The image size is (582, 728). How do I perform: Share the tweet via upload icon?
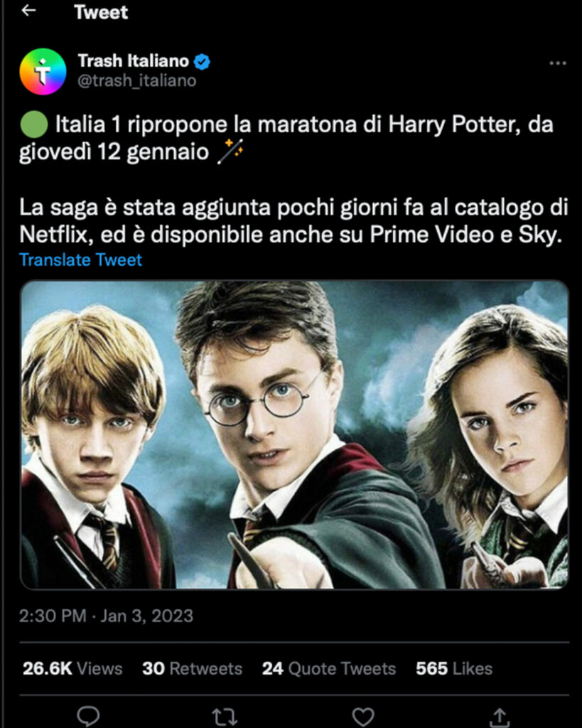coord(500,717)
